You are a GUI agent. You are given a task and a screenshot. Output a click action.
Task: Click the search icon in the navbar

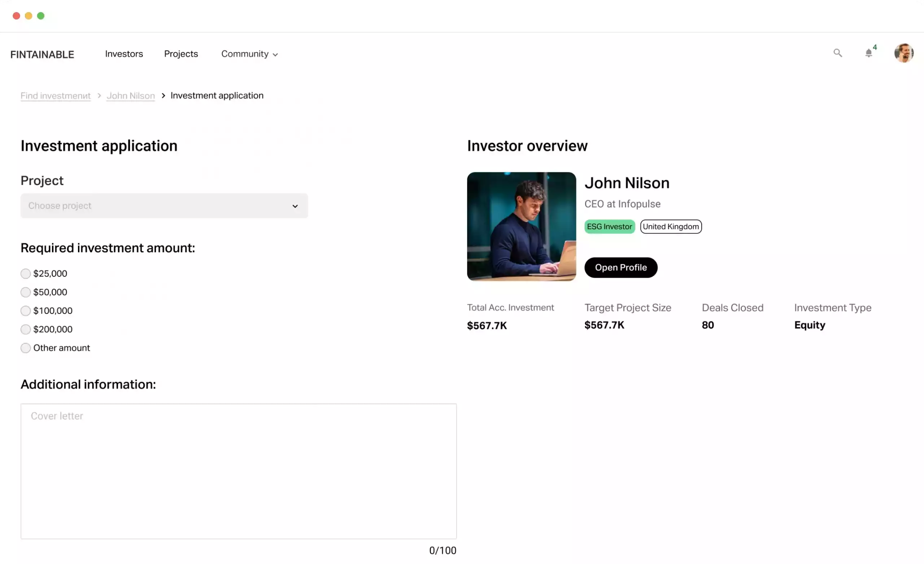point(837,53)
